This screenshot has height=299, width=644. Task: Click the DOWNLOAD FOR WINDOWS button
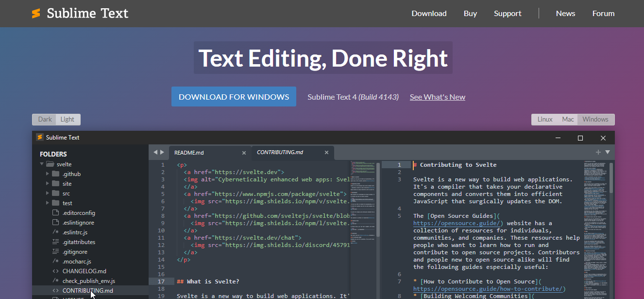tap(234, 96)
